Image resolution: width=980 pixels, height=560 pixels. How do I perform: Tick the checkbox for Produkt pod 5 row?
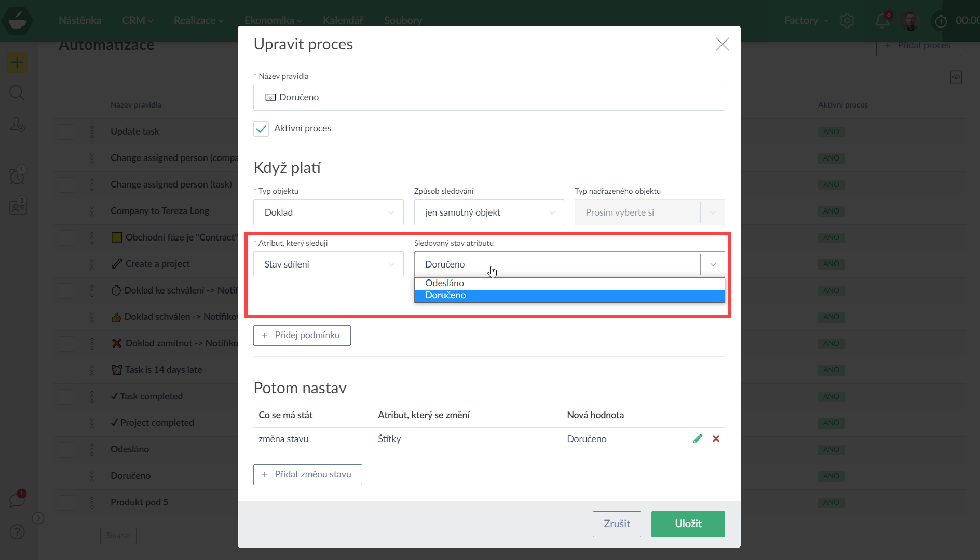(x=66, y=503)
